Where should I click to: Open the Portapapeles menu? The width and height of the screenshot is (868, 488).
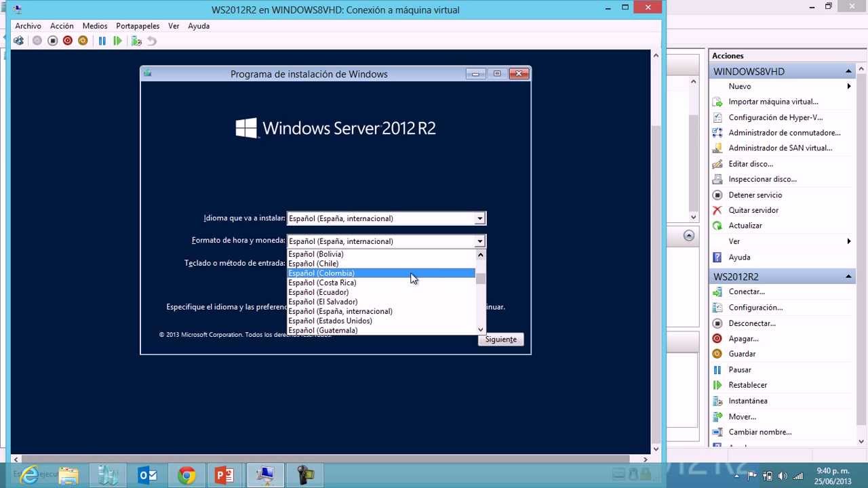pos(138,26)
